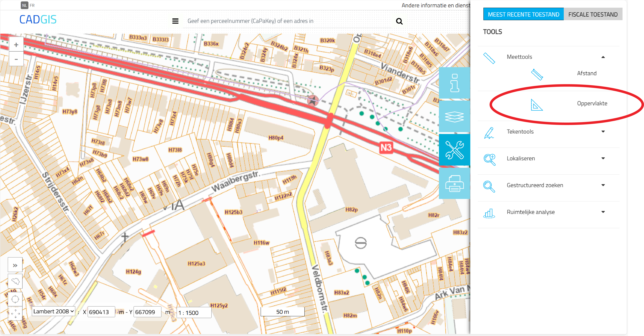Zoom out on the map
Viewport: 644px width, 336px height.
pos(16,59)
